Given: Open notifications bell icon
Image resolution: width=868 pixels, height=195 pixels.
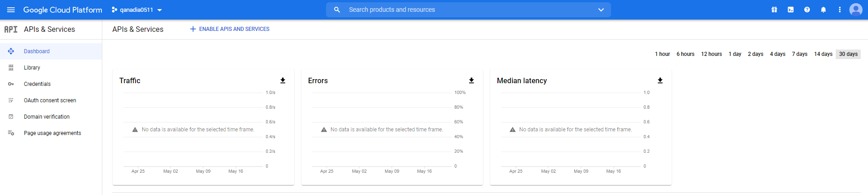Looking at the screenshot, I should [x=823, y=10].
